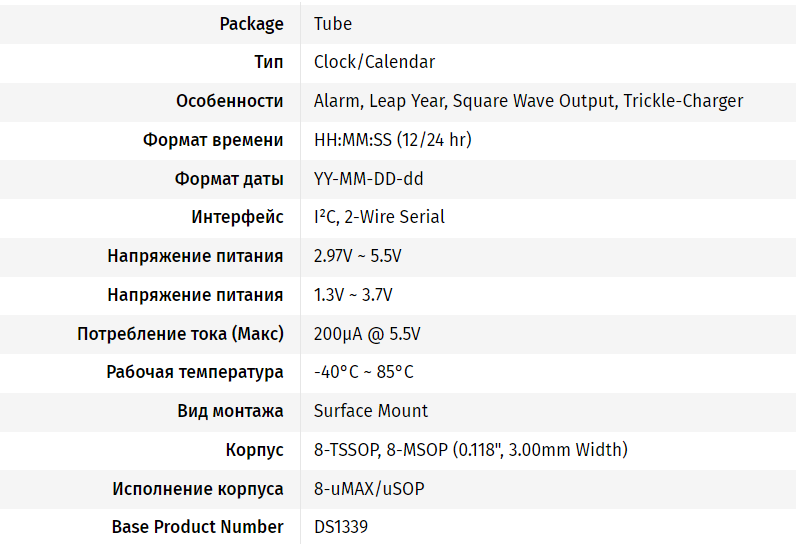
Task: Click the Surface Mount value
Action: [x=370, y=411]
